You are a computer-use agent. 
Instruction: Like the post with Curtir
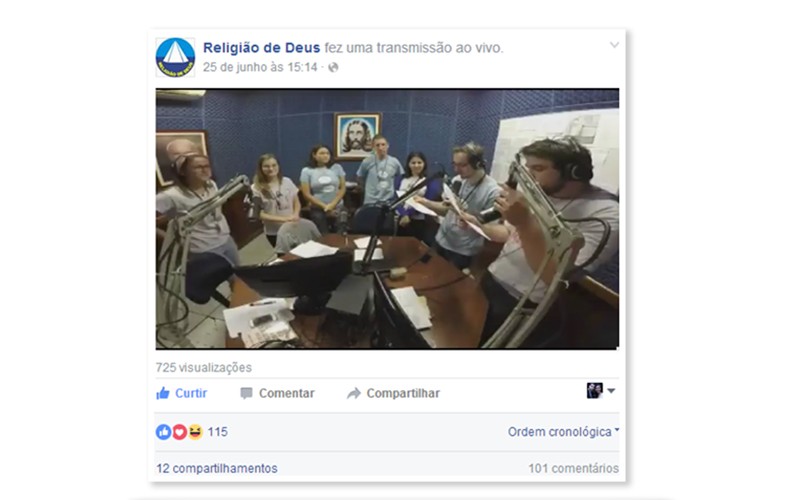[182, 393]
